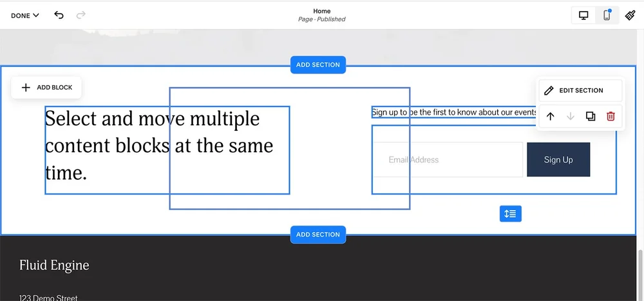
Task: Click the Fluid Engine footer title
Action: pyautogui.click(x=54, y=266)
